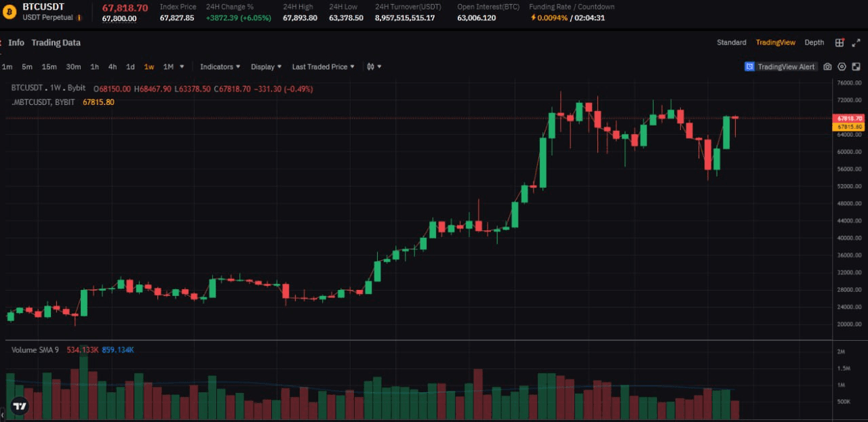Click the blue TradingView Alert clock icon
The height and width of the screenshot is (422, 868).
coord(749,67)
